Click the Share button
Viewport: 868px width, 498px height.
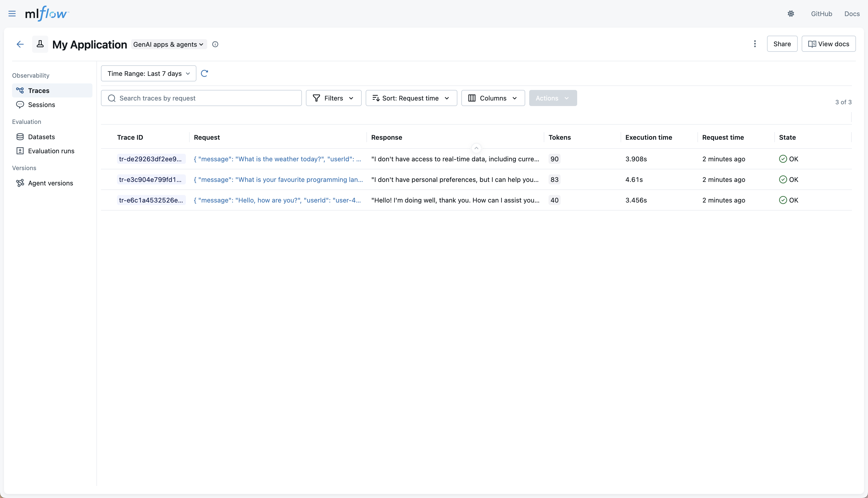(x=782, y=44)
